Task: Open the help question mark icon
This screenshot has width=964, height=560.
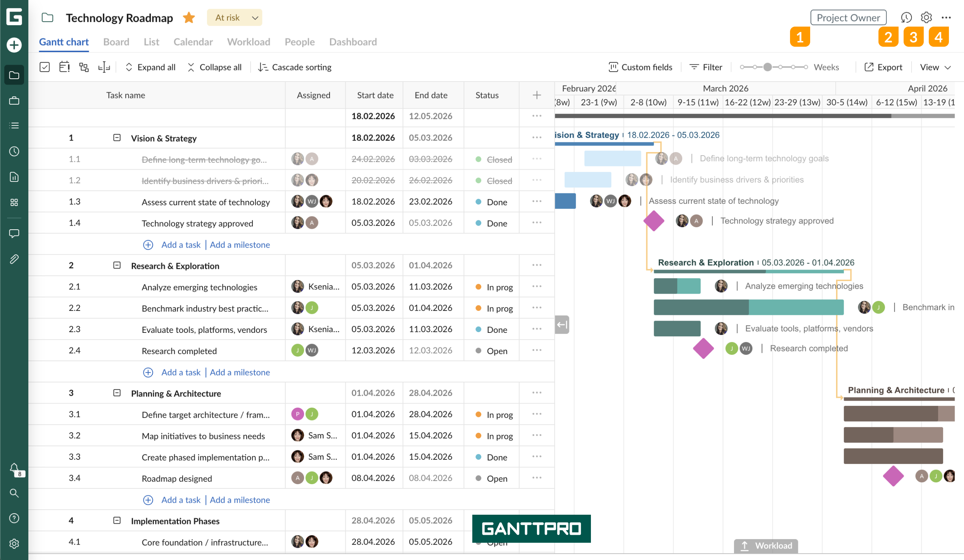Action: pyautogui.click(x=14, y=518)
